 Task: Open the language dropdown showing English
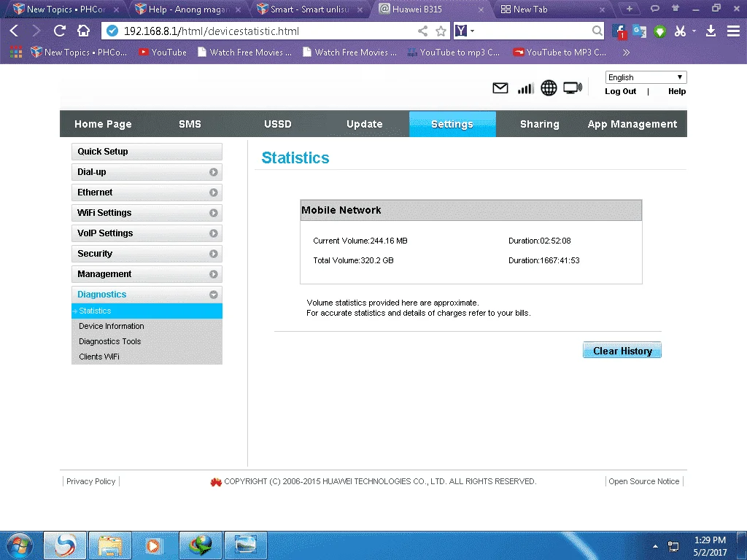click(x=646, y=77)
